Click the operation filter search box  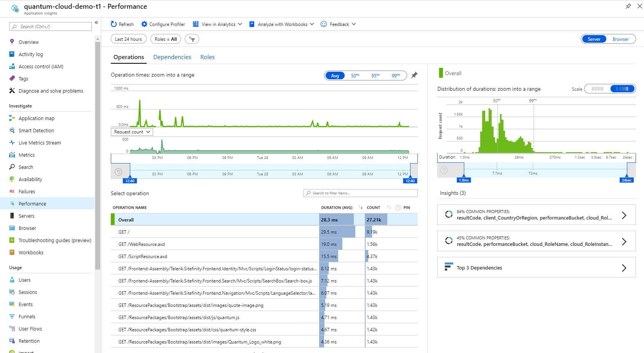pyautogui.click(x=360, y=193)
